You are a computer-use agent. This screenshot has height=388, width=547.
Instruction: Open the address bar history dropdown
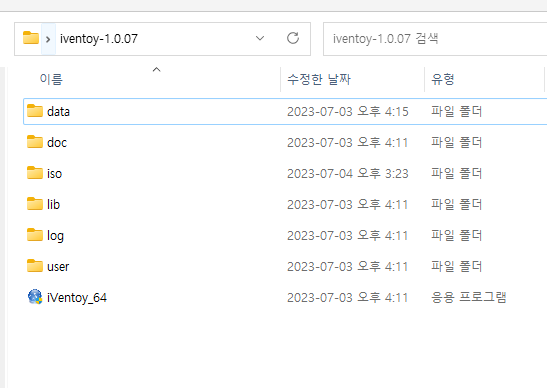(x=260, y=38)
